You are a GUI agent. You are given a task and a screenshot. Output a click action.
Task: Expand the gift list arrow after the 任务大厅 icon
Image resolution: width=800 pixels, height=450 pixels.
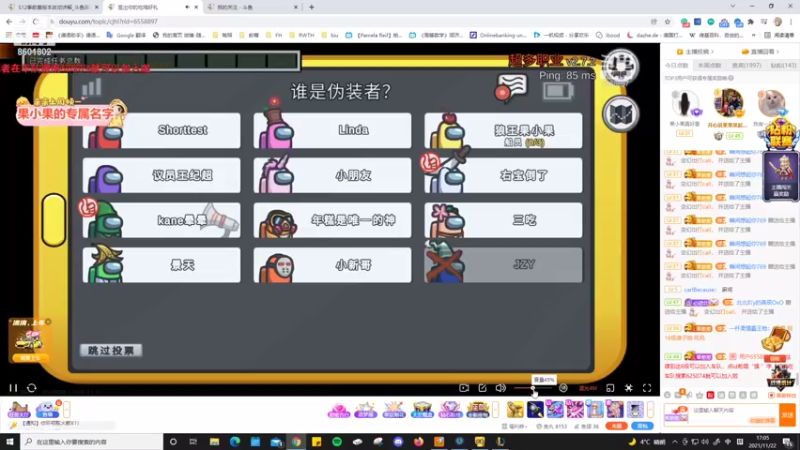67,409
